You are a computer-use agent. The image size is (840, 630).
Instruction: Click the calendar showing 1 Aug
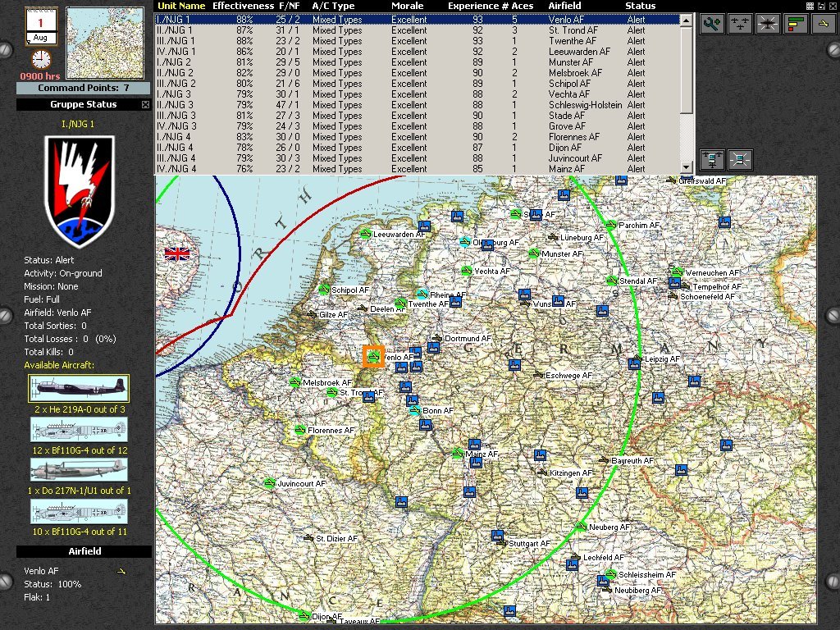[40, 26]
